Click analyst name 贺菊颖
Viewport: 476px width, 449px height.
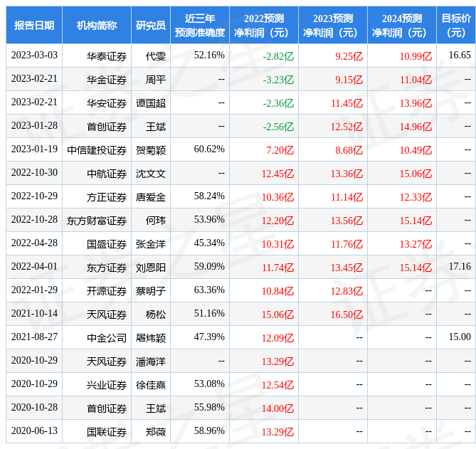pyautogui.click(x=151, y=150)
